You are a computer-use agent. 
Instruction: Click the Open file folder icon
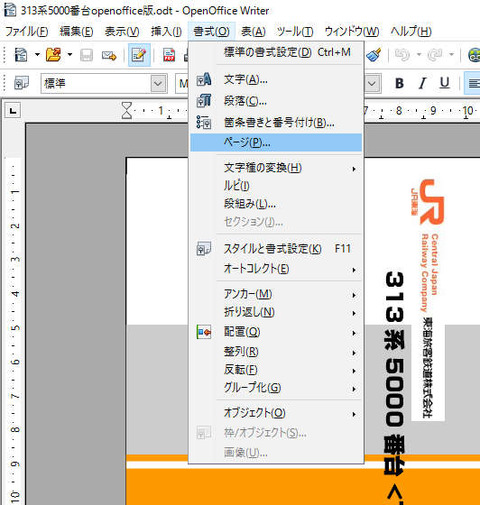coord(53,55)
